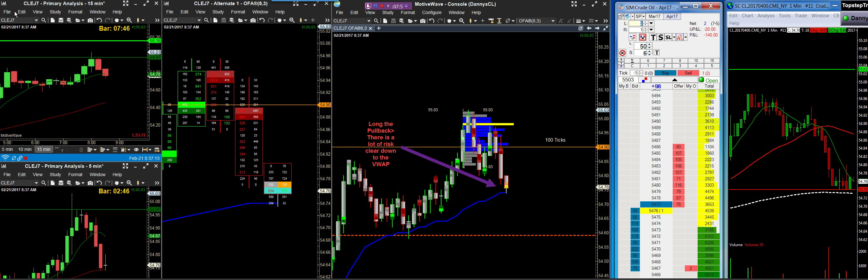868x280 pixels.
Task: Click the red Sell button in DOM
Action: click(x=688, y=73)
